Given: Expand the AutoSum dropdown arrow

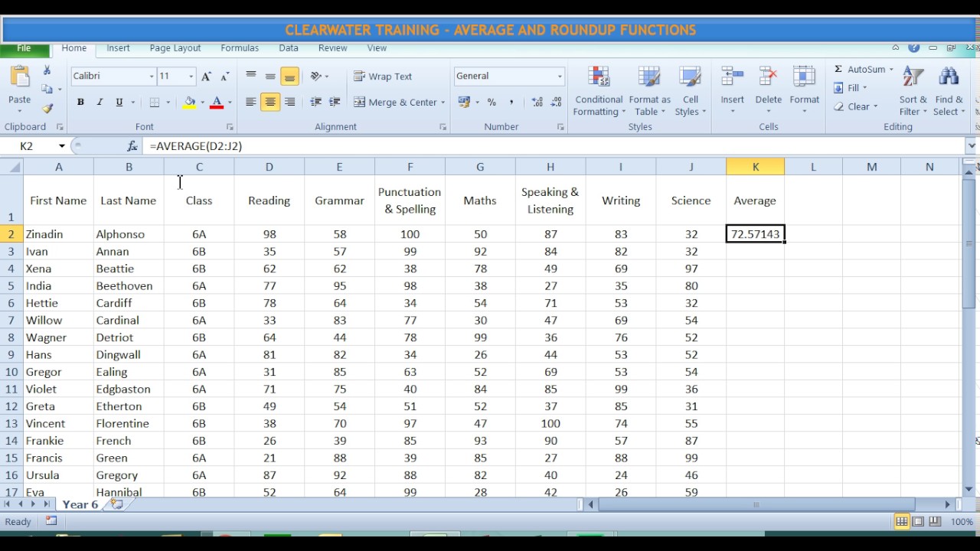Looking at the screenshot, I should coord(891,70).
